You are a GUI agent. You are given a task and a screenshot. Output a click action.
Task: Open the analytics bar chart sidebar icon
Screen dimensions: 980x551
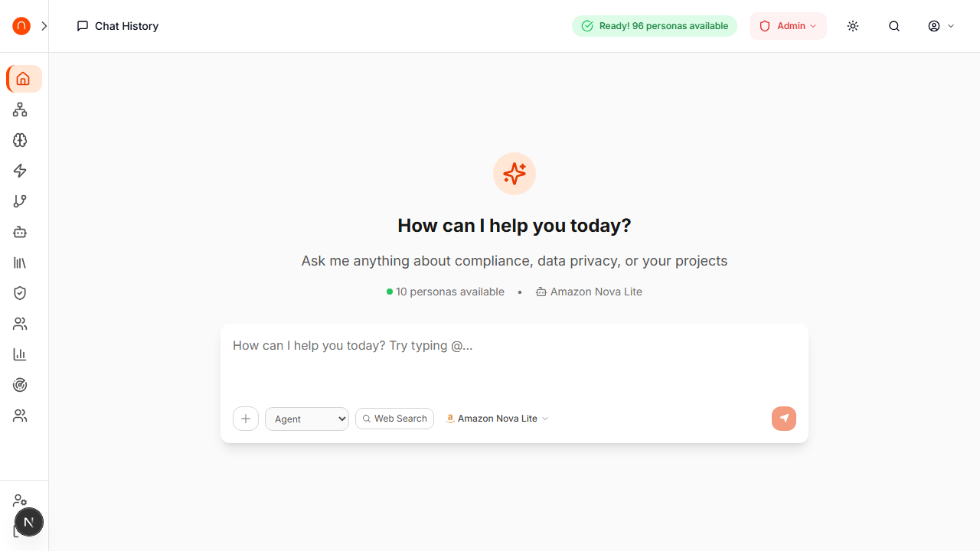click(x=20, y=354)
